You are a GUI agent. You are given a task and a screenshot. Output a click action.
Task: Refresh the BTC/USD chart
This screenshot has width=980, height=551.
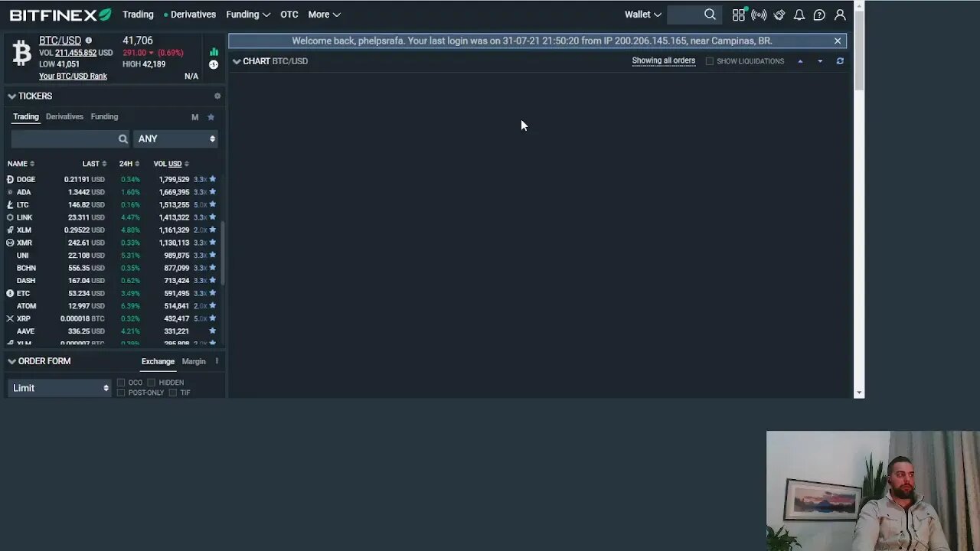[840, 61]
